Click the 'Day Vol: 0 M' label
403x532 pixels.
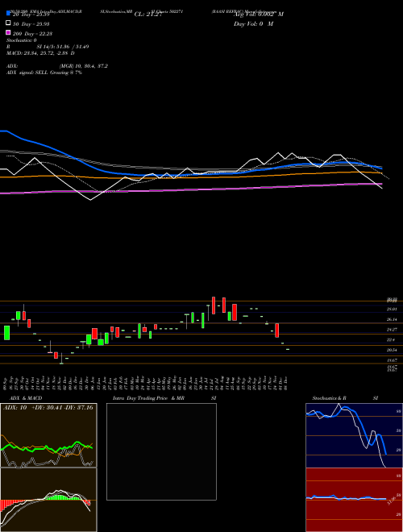pos(253,23)
